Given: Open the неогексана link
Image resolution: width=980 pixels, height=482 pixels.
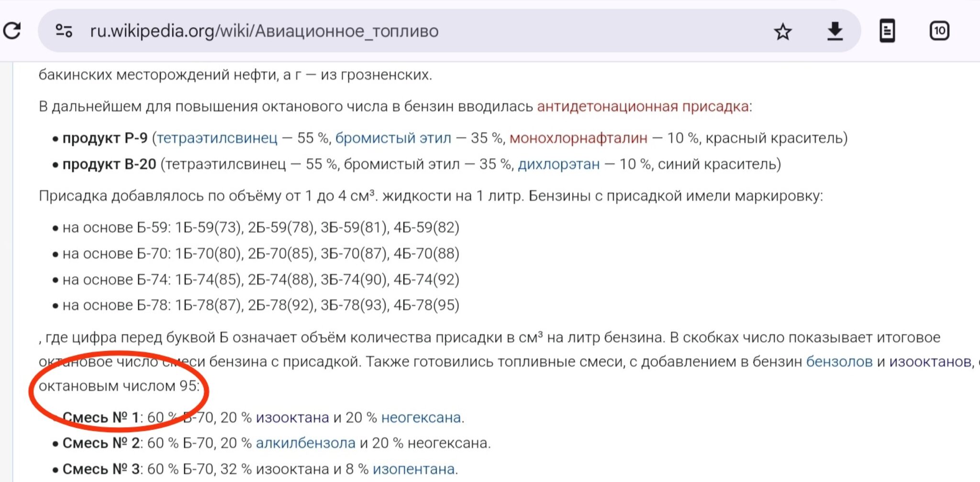Looking at the screenshot, I should (421, 417).
